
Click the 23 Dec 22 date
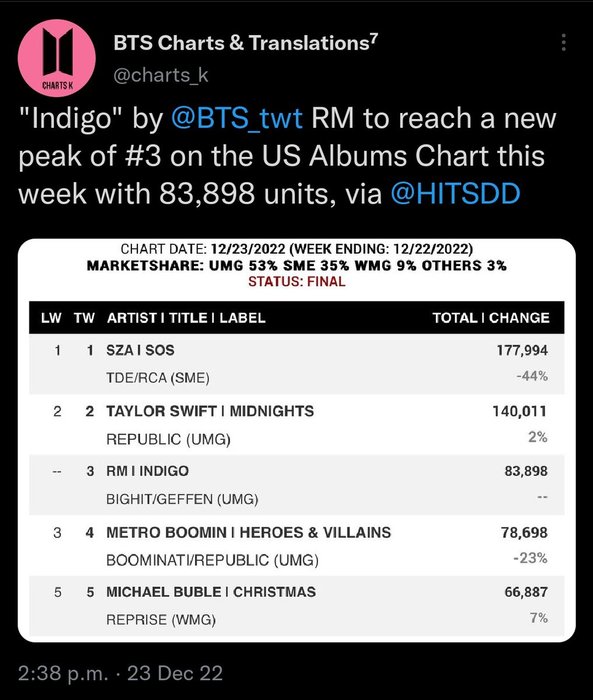pos(175,673)
